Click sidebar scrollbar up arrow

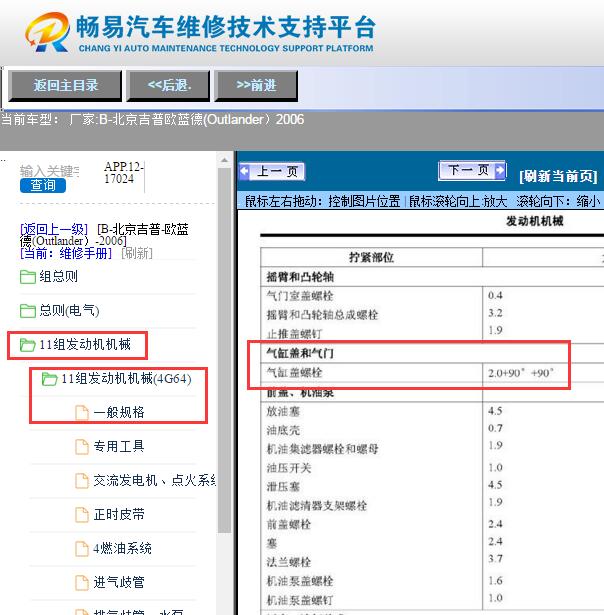[224, 160]
